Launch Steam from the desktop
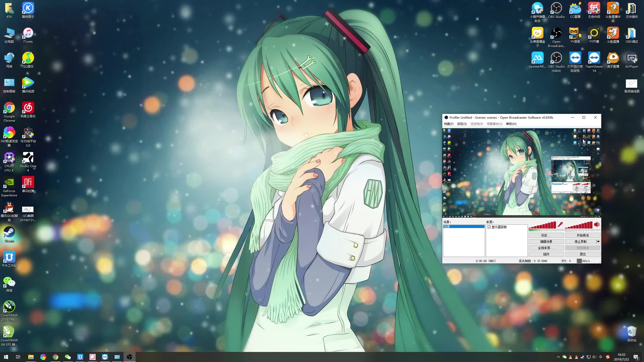Screen dimensions: 644x362 [9, 233]
